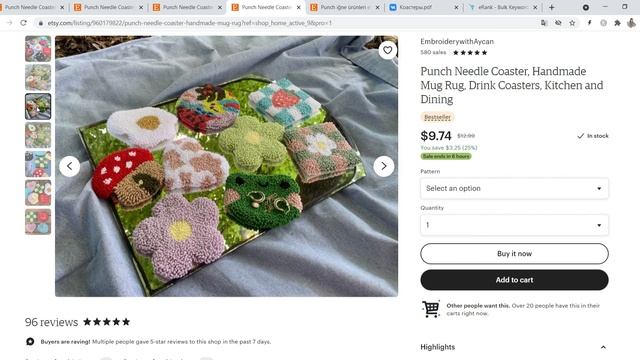640x360 pixels.
Task: Reload the page with refresh icon
Action: pos(23,23)
